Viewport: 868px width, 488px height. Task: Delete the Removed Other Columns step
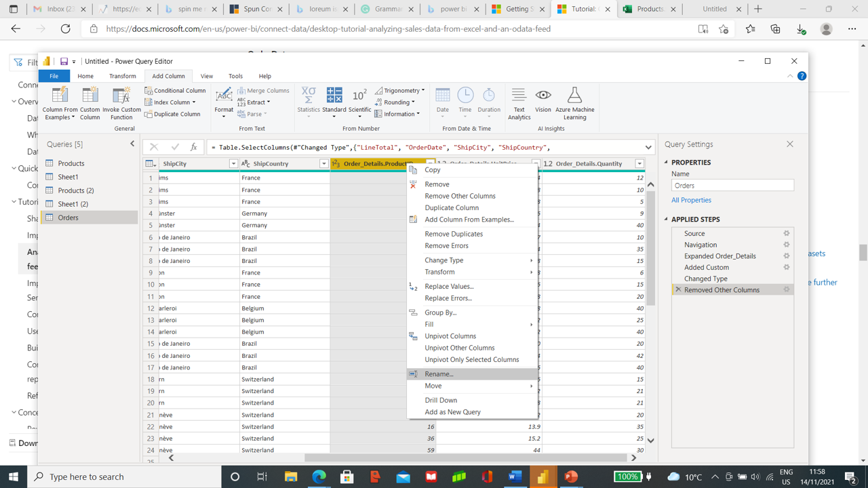(678, 289)
